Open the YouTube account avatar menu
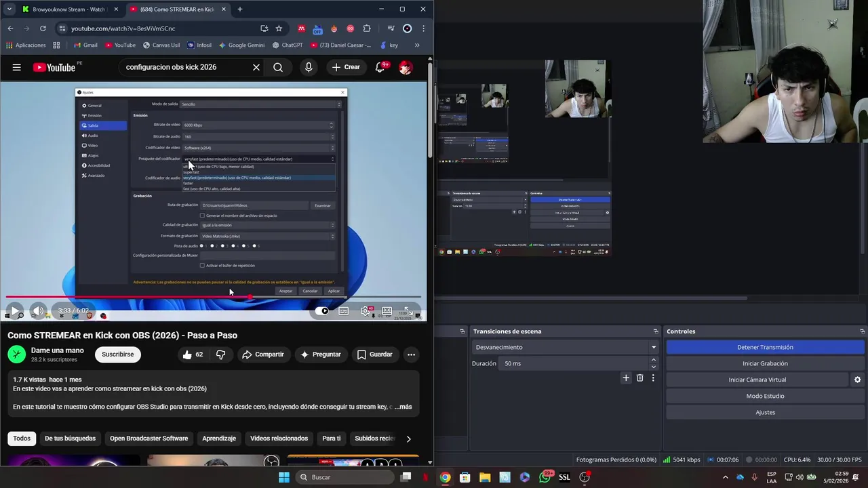This screenshot has width=868, height=488. pyautogui.click(x=406, y=67)
